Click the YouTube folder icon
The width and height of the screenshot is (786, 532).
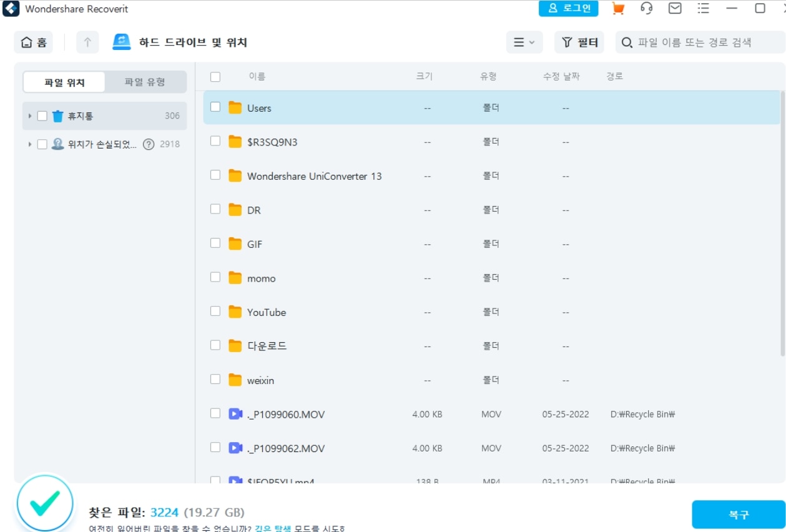click(x=235, y=312)
